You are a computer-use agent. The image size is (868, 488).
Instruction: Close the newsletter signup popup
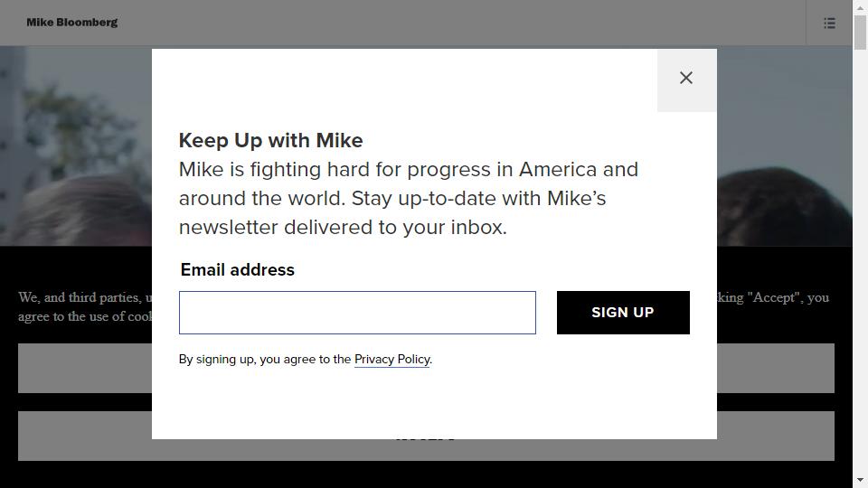[x=686, y=79]
